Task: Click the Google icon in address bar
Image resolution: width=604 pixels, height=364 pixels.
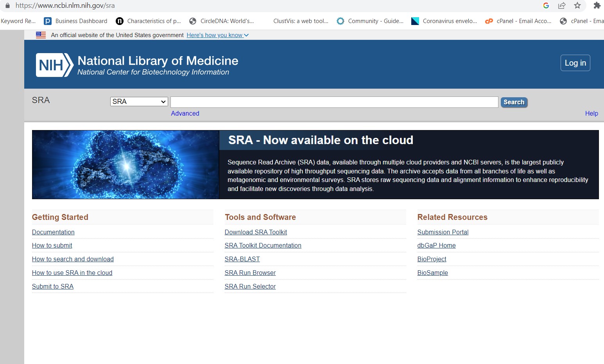Action: tap(546, 5)
